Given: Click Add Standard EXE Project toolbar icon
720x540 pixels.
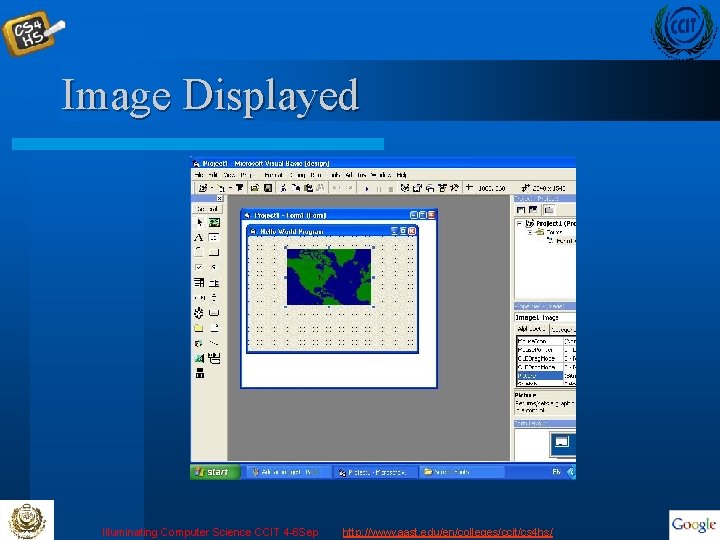Looking at the screenshot, I should click(x=203, y=188).
